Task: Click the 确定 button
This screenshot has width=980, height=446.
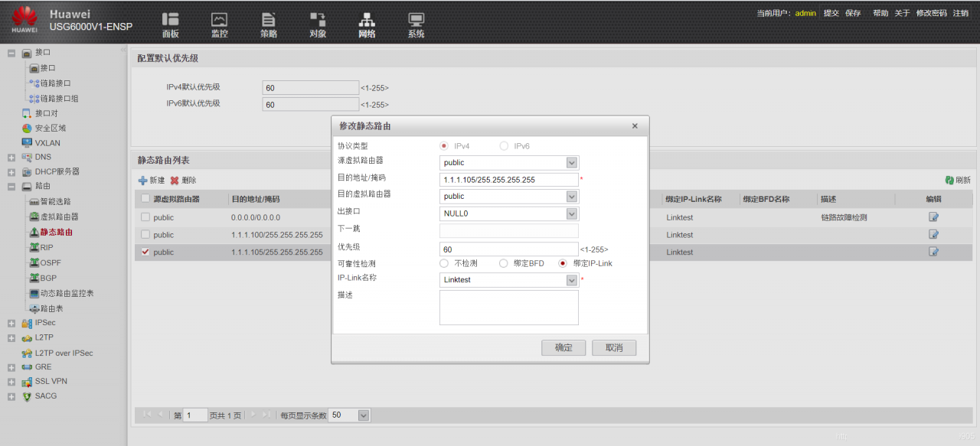Action: (563, 347)
